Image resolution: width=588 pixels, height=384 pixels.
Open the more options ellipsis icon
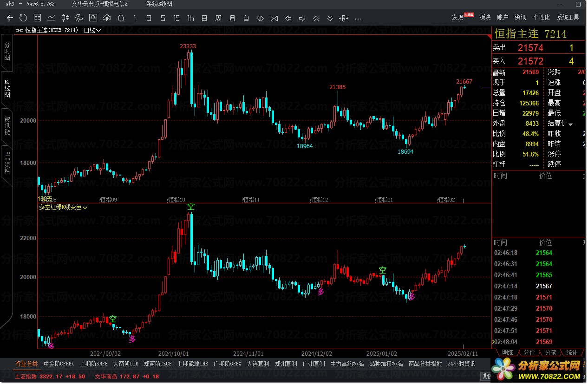point(358,19)
